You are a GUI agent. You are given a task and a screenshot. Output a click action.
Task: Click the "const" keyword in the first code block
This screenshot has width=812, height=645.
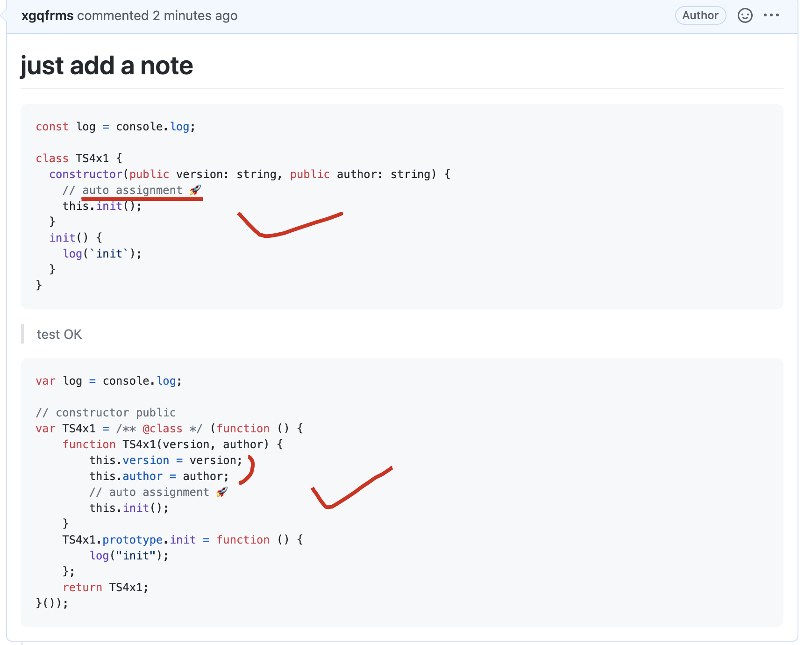[x=52, y=127]
